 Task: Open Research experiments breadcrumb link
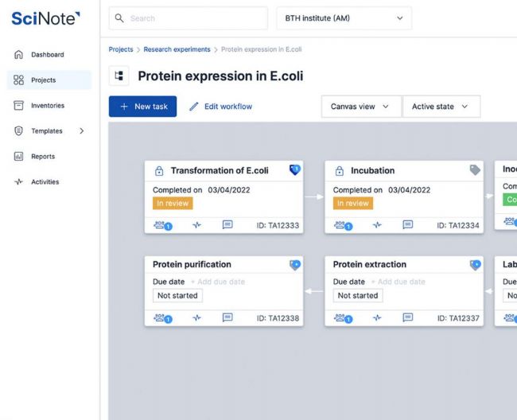click(177, 49)
